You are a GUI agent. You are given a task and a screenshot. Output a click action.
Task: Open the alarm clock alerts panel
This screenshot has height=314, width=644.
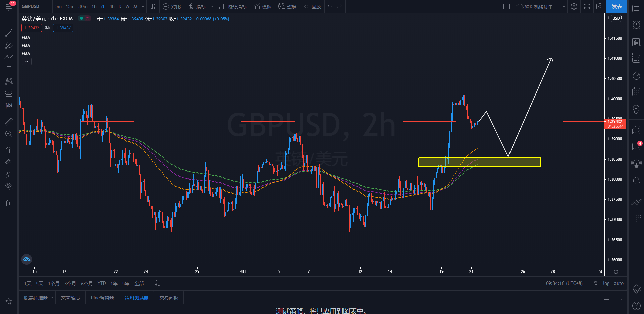636,25
